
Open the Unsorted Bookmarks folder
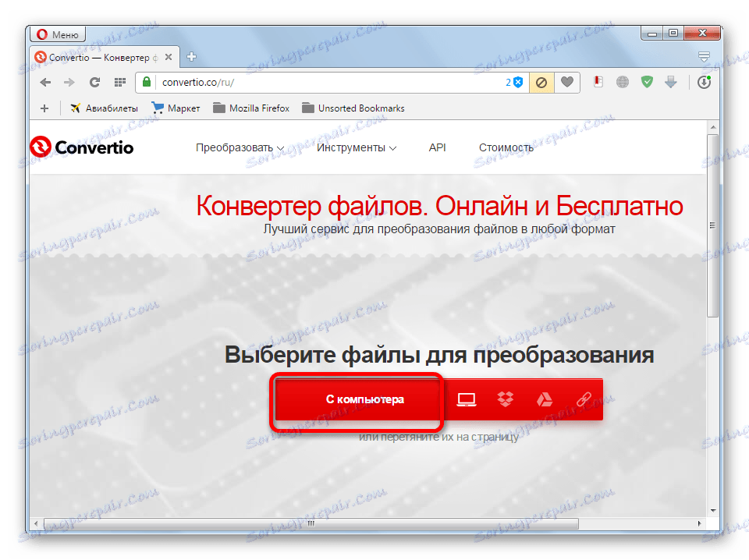pos(353,108)
